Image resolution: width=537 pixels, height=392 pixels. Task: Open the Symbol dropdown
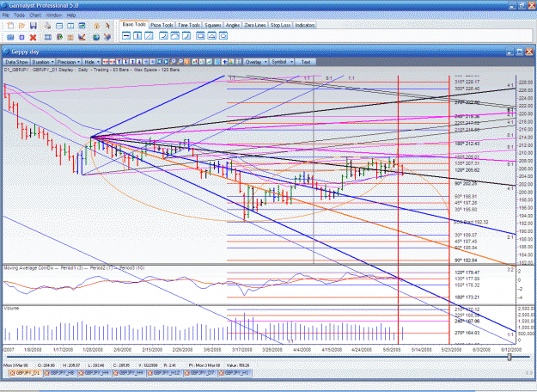pos(282,62)
